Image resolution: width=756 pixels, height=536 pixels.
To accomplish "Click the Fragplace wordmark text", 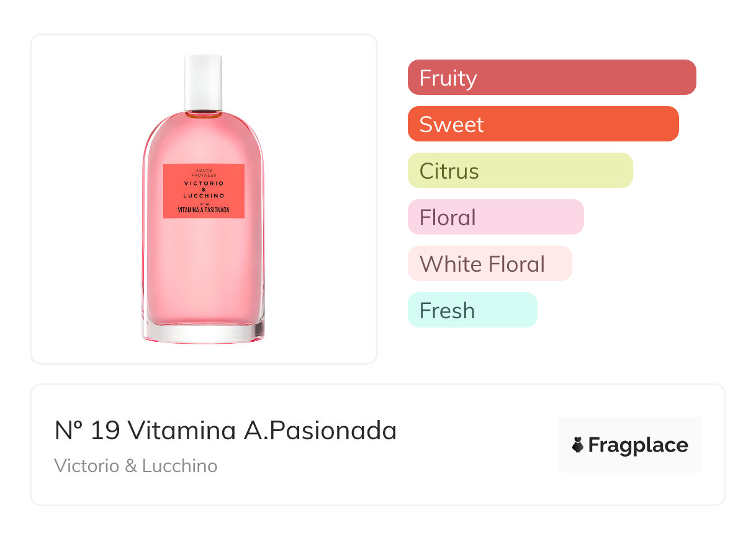I will pyautogui.click(x=638, y=445).
